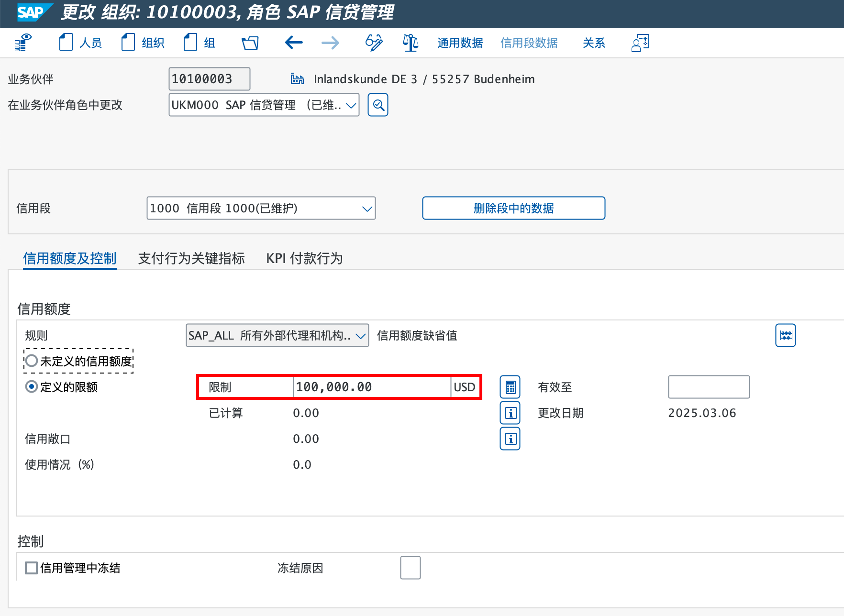Click the person settings icon in toolbar
Image resolution: width=844 pixels, height=616 pixels.
(640, 43)
